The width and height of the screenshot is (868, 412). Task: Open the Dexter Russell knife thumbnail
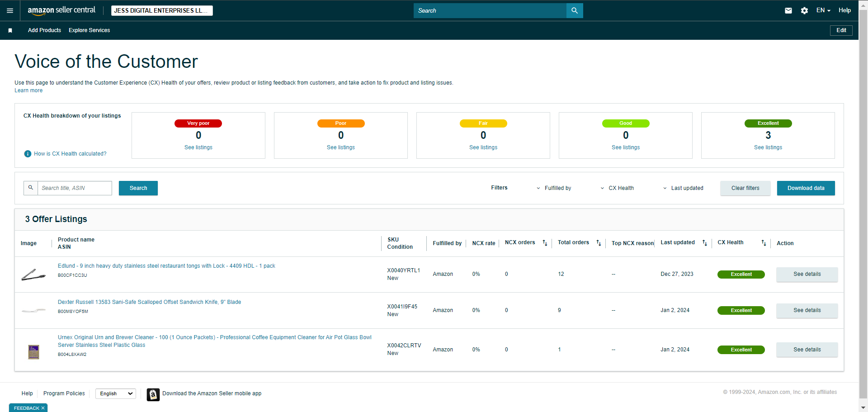[x=33, y=310]
